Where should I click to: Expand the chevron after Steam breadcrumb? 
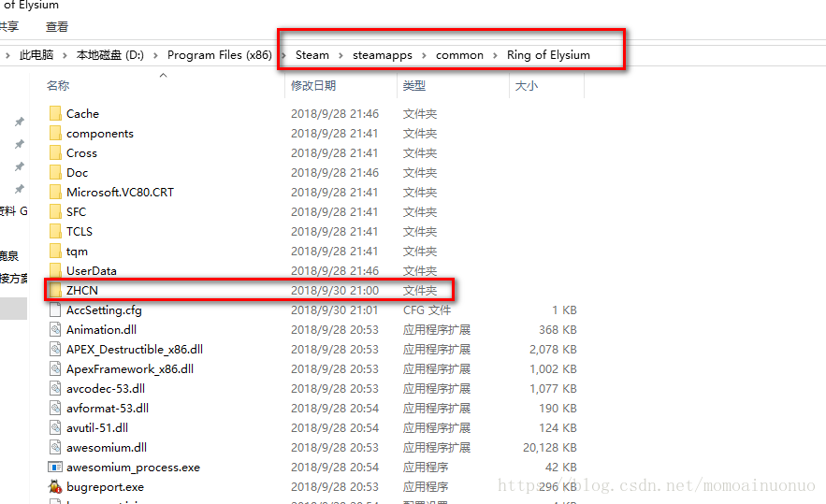point(341,55)
